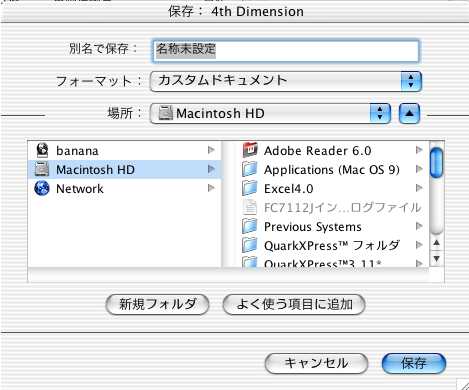The image size is (469, 390).
Task: Click the キャンセル button
Action: pos(316,363)
